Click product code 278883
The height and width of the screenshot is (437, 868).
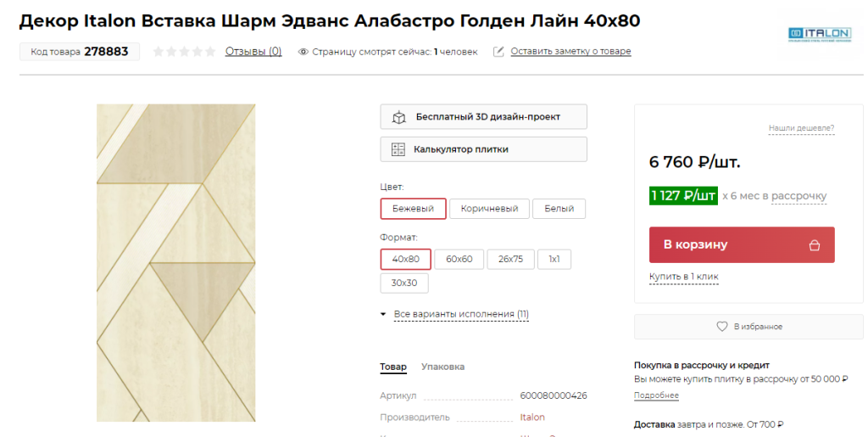point(106,52)
